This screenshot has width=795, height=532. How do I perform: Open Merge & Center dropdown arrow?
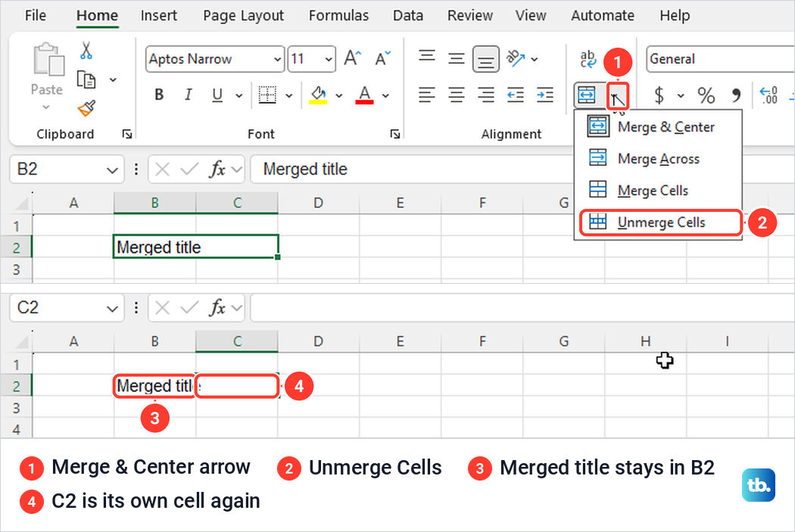click(618, 96)
